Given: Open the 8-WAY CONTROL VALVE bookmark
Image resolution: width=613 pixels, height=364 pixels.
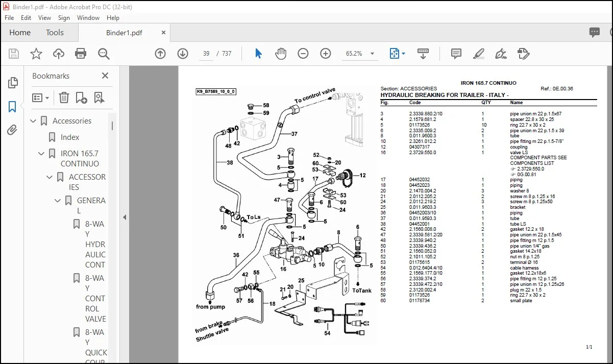Looking at the screenshot, I should [95, 298].
